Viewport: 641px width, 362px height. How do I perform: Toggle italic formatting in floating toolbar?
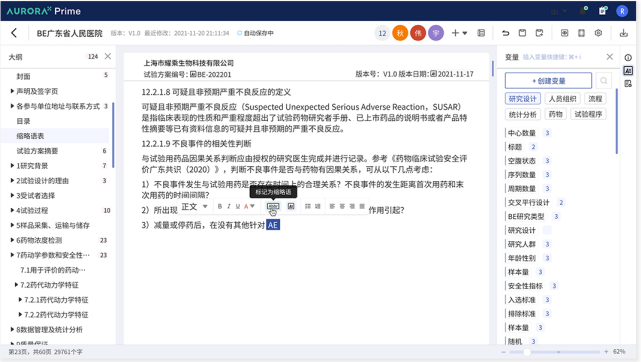(229, 206)
